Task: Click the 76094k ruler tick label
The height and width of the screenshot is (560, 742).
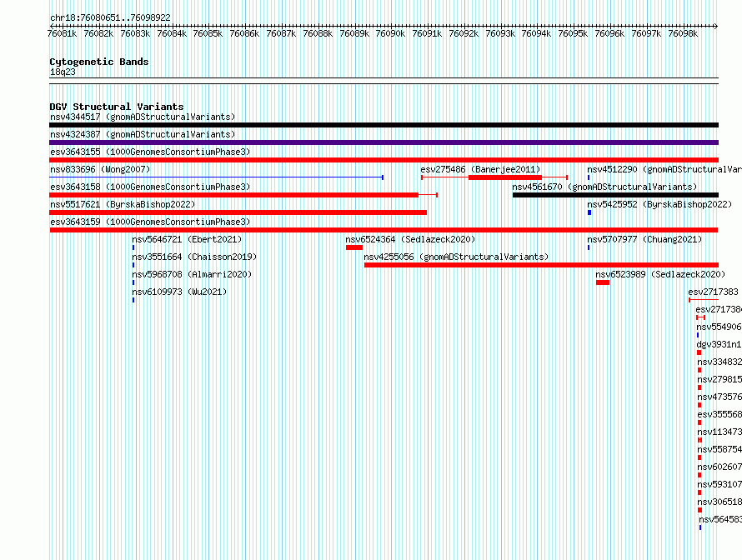Action: [x=536, y=33]
